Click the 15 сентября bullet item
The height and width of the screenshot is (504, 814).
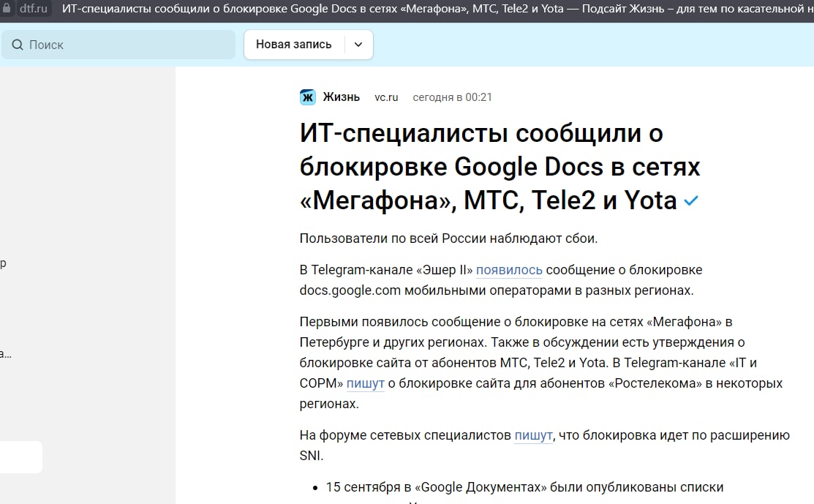click(x=524, y=487)
